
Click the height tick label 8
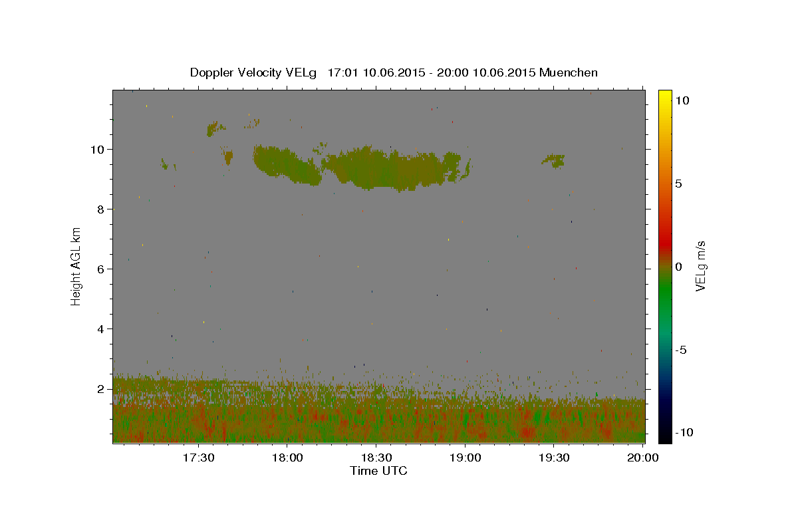[102, 209]
